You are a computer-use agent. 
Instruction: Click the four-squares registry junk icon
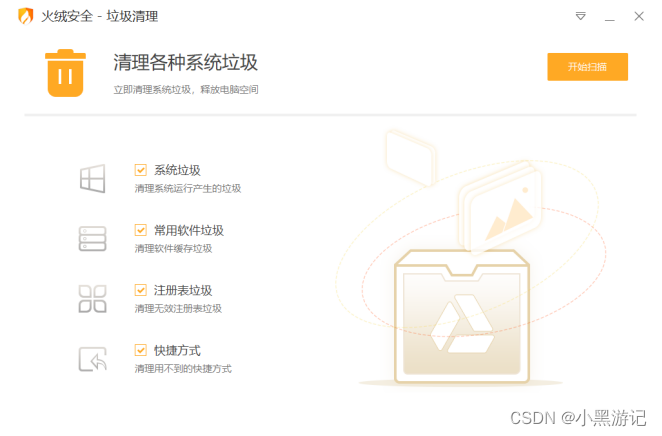(x=92, y=299)
